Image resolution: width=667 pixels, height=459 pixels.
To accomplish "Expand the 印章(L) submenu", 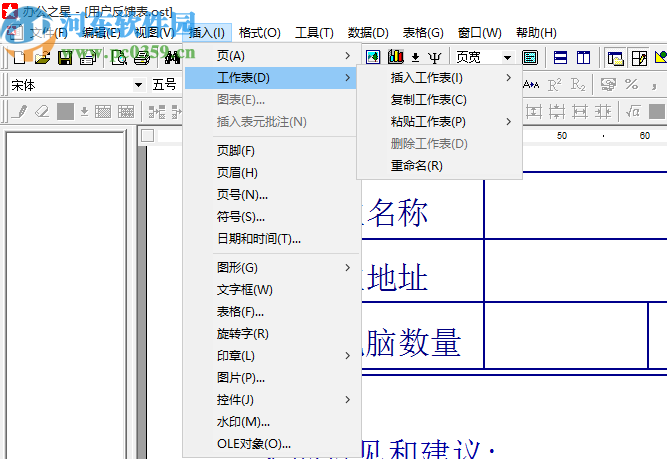I will (x=348, y=356).
